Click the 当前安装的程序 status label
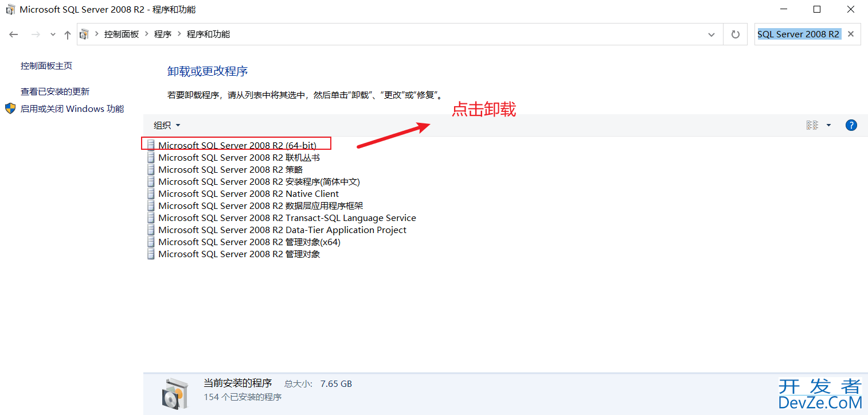This screenshot has height=415, width=868. (237, 383)
